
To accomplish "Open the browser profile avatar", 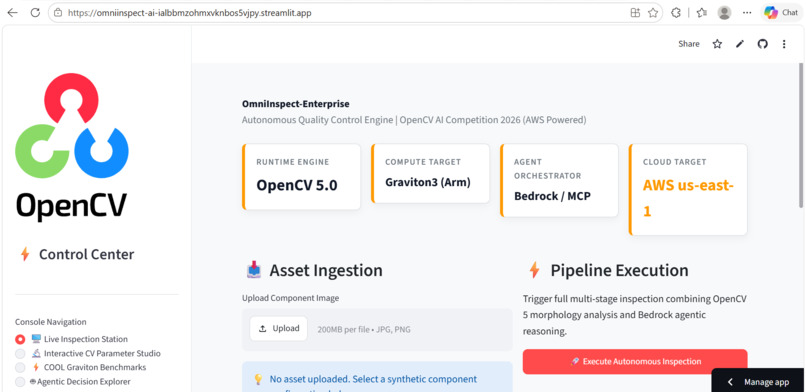I will click(724, 13).
